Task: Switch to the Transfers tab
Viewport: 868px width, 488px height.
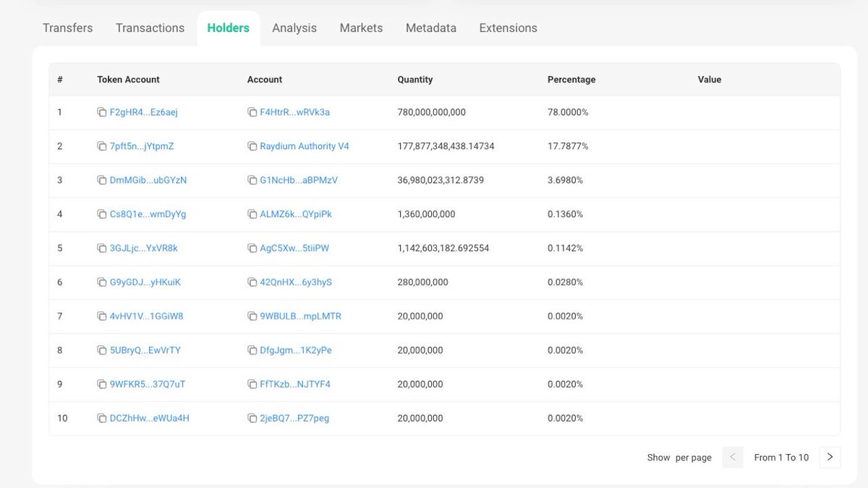Action: (68, 28)
